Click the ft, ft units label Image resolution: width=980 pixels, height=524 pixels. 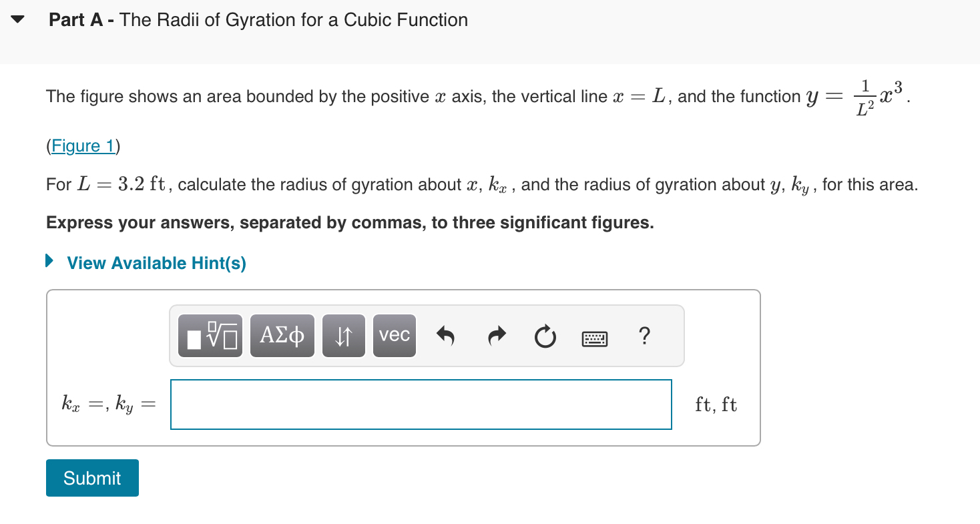[716, 404]
